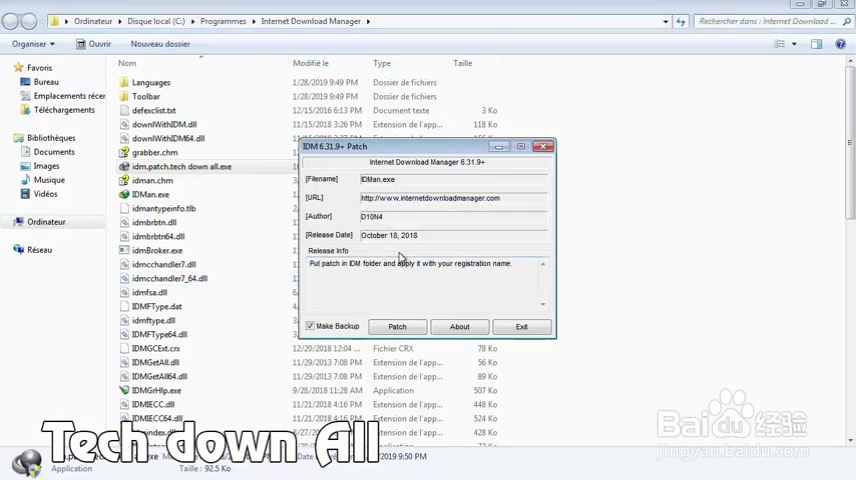Sort by the Nom column header

[x=127, y=63]
